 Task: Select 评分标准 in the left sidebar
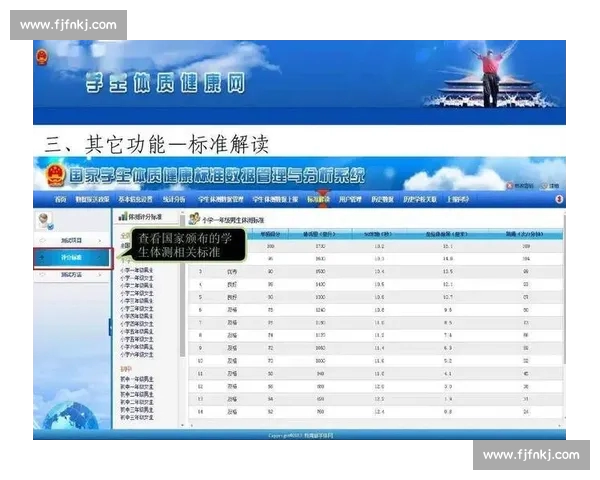(x=71, y=258)
